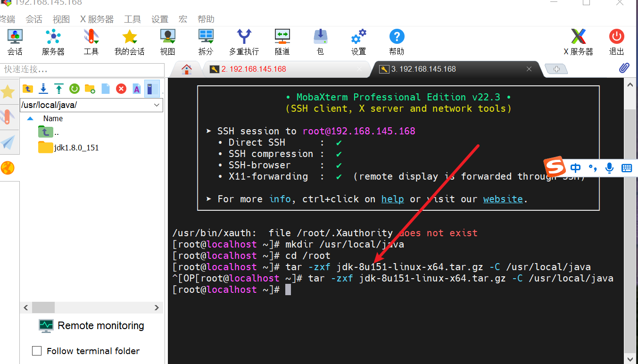Click the 拆分 (Split) toolbar icon

point(206,42)
